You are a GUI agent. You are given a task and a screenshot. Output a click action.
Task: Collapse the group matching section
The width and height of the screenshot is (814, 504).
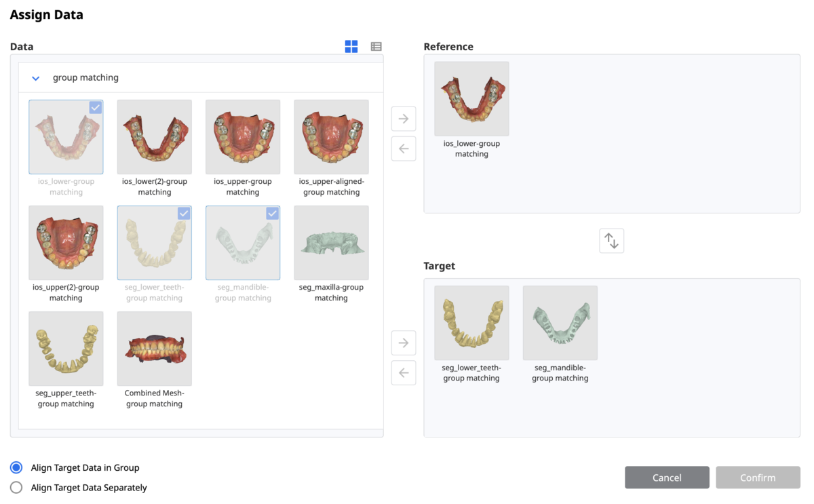[x=36, y=78]
